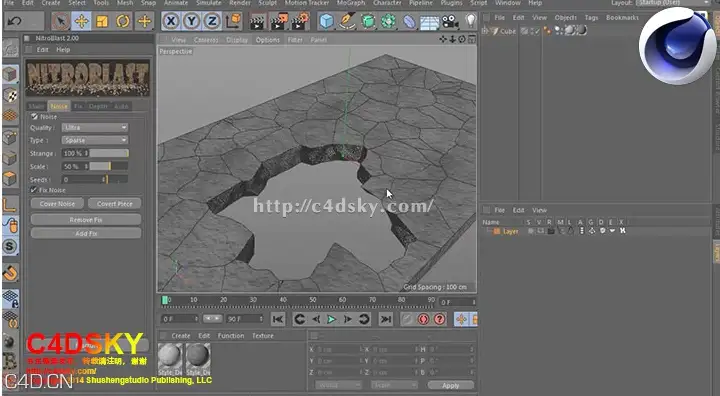This screenshot has height=396, width=720.
Task: Click the Strange percentage stepper arrows
Action: click(86, 153)
